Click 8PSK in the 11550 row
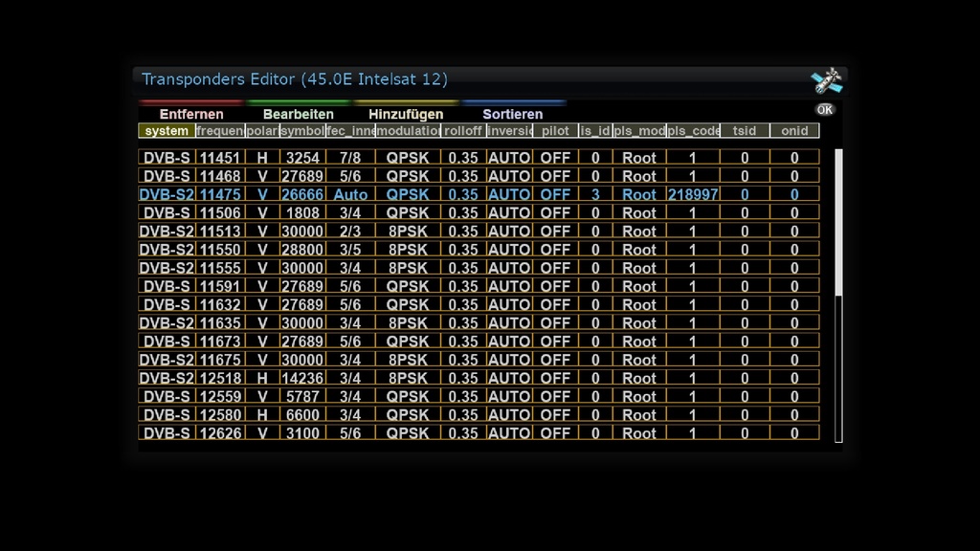980x551 pixels. (408, 250)
